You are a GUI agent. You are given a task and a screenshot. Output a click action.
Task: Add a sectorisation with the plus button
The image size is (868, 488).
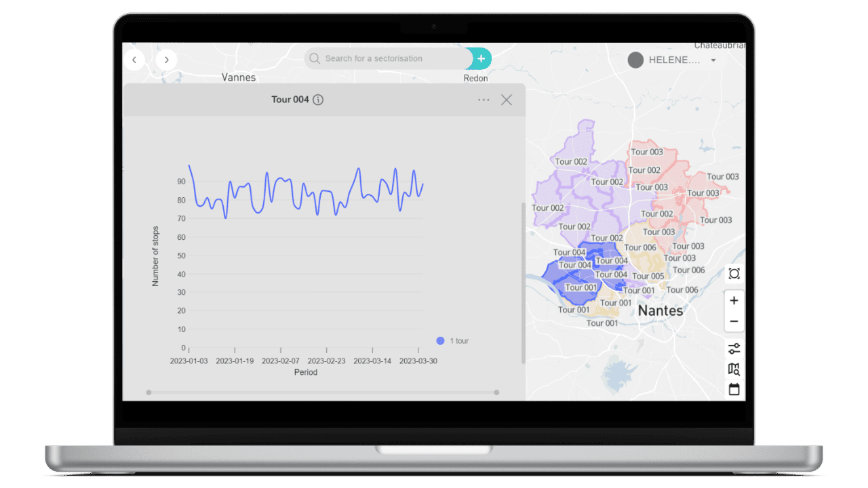(x=481, y=59)
